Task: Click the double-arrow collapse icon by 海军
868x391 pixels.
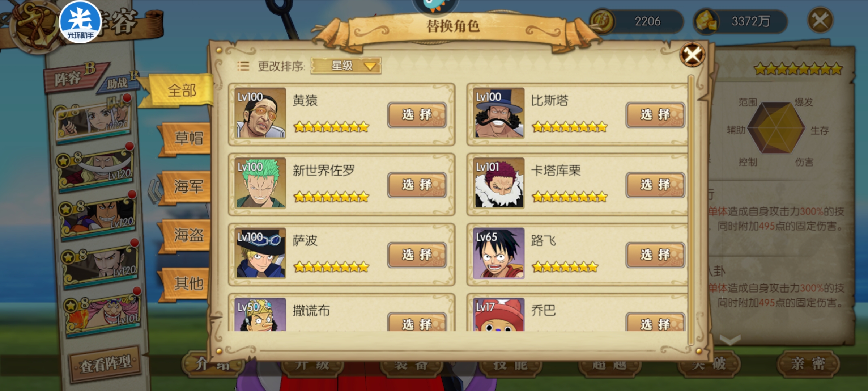Action: point(155,191)
